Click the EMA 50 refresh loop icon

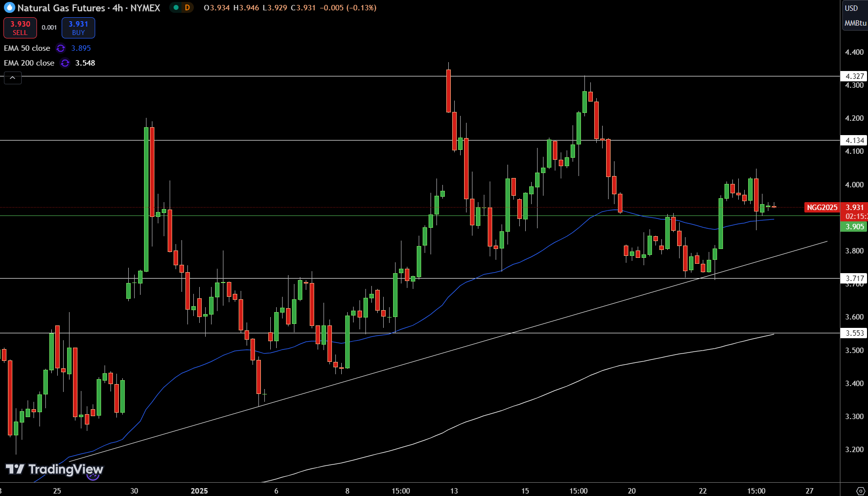click(x=61, y=48)
